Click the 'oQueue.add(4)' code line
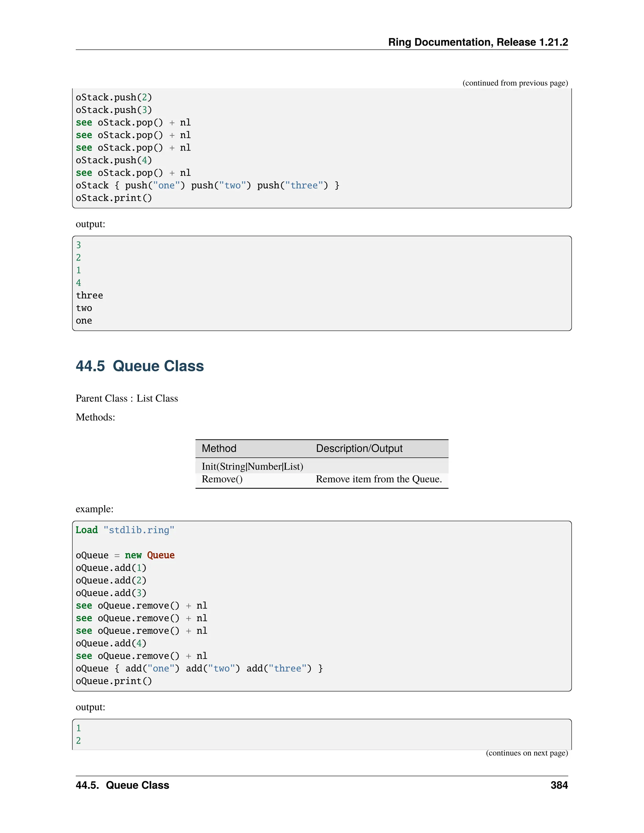This screenshot has height=833, width=644. (111, 643)
